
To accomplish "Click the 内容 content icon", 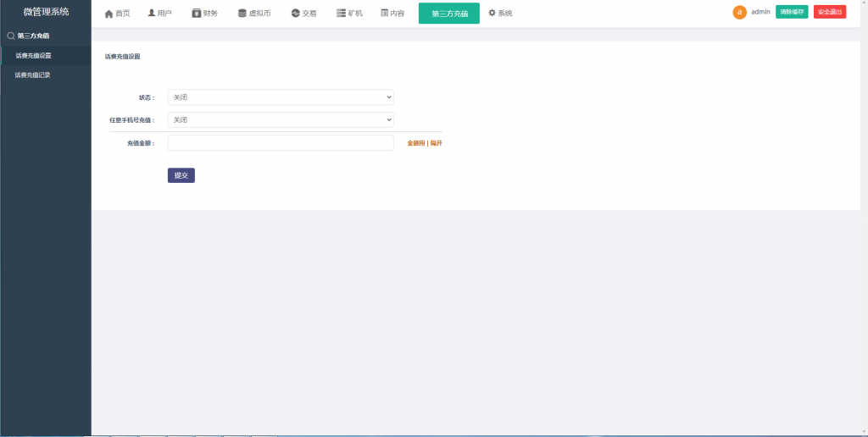I will click(x=385, y=14).
